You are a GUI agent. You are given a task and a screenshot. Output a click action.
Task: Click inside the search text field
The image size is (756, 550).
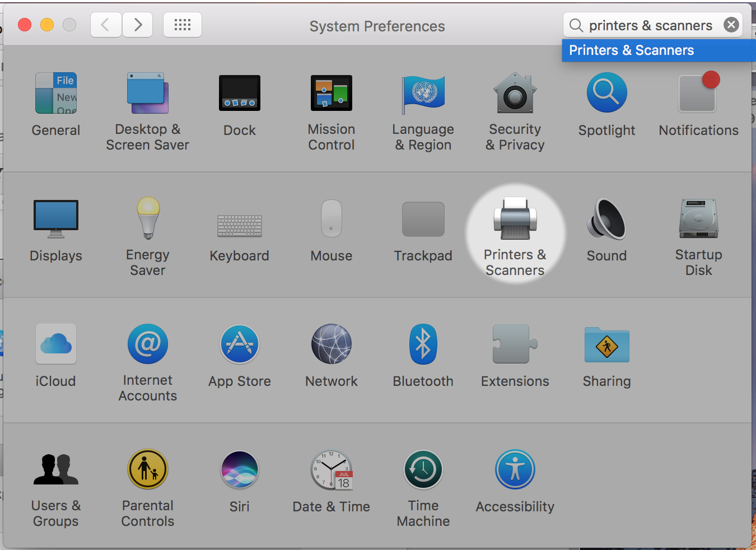(650, 25)
